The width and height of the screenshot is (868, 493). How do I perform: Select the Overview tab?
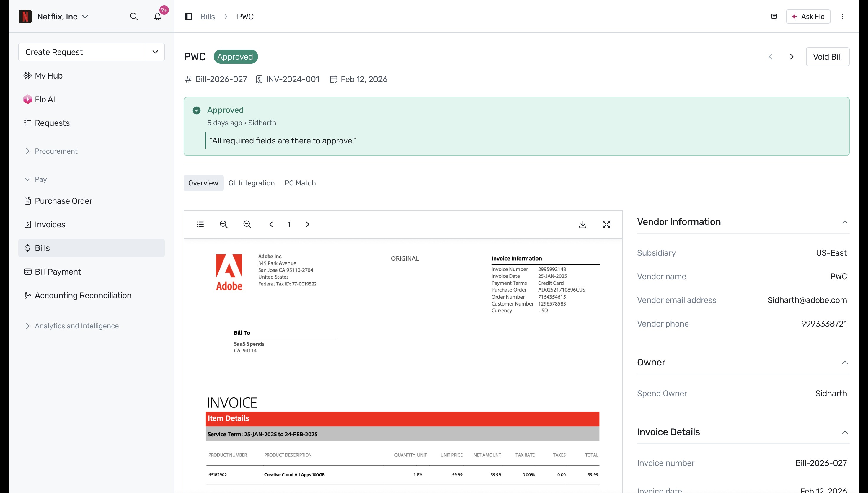203,183
